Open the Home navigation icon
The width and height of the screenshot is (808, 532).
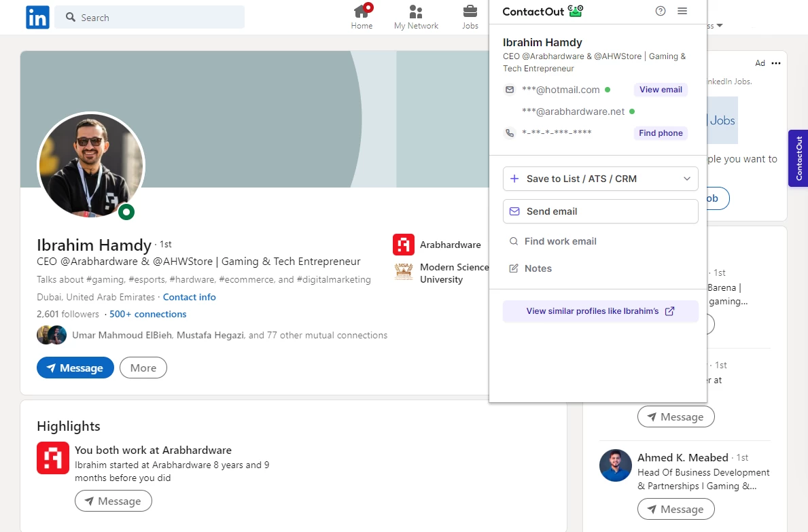(362, 17)
